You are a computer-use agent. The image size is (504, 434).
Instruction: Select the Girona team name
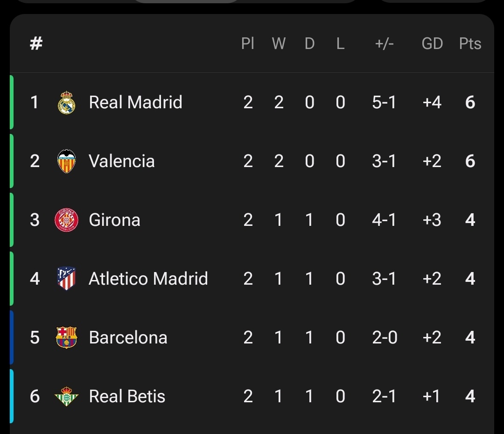click(x=114, y=220)
